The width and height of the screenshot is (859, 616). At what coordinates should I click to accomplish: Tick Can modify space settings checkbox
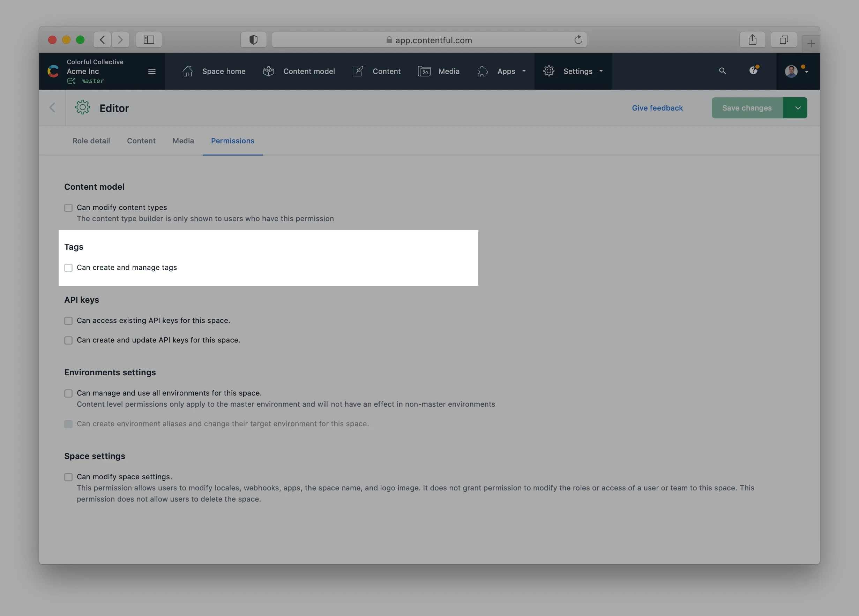click(x=68, y=477)
